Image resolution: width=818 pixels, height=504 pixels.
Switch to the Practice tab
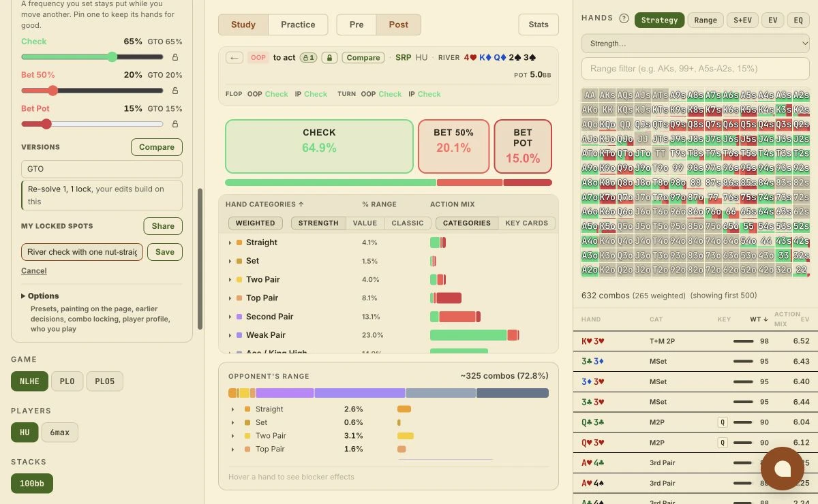pos(298,25)
